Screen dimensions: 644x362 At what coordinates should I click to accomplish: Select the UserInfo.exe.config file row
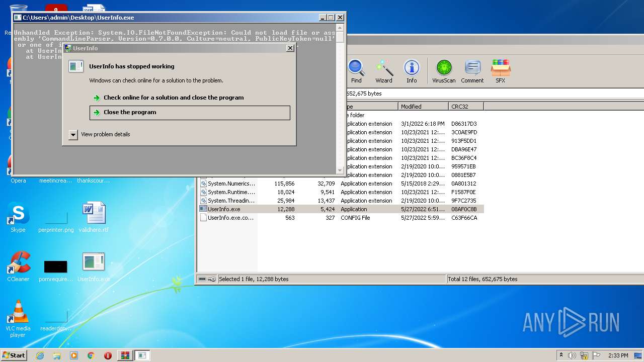click(341, 218)
